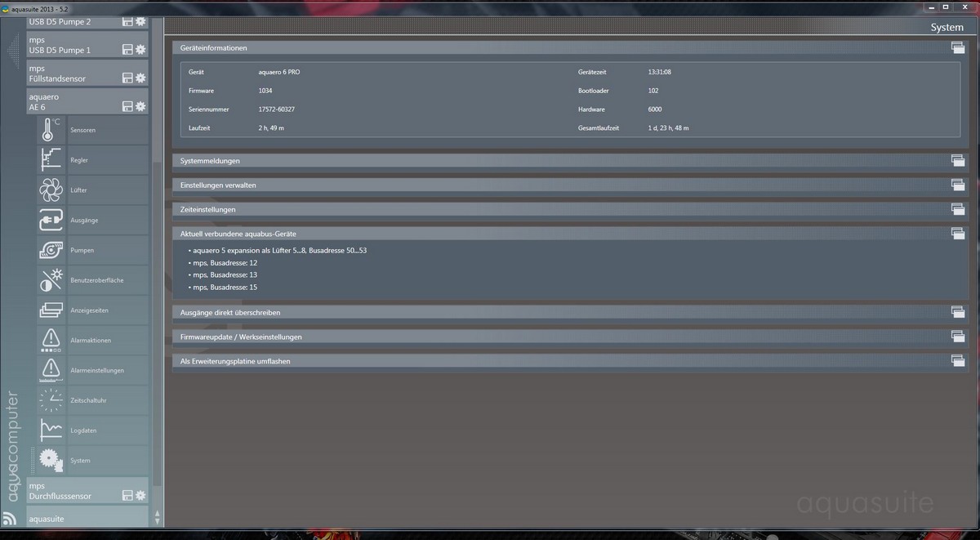Click the Regler controller curve icon
This screenshot has width=980, height=540.
51,160
